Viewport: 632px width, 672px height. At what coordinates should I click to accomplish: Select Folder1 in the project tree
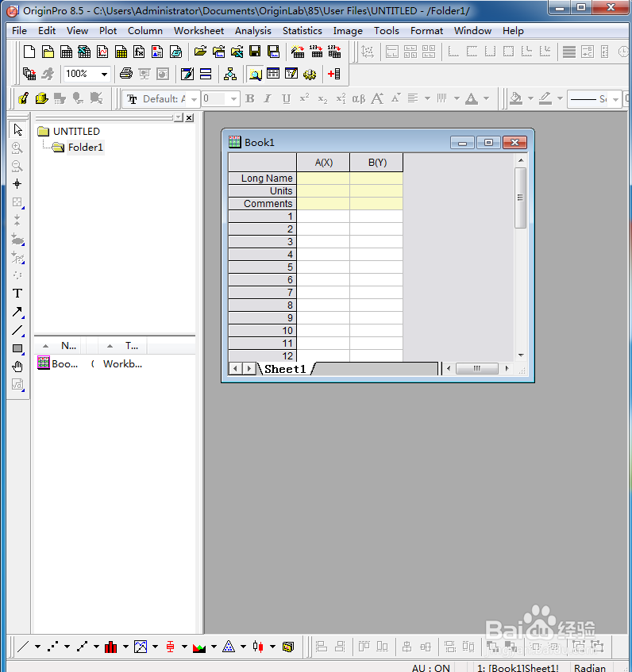coord(85,148)
